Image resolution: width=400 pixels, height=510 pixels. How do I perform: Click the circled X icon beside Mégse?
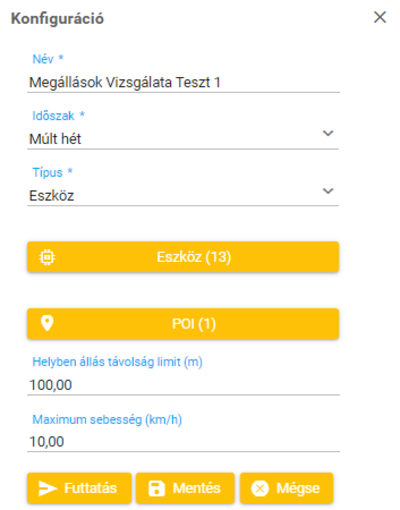point(260,489)
